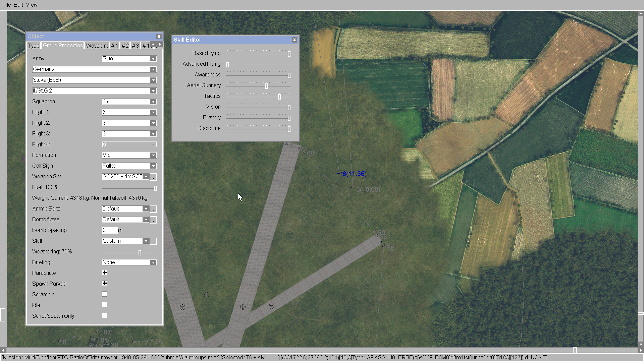The image size is (644, 362).
Task: Switch to the Type tab
Action: pyautogui.click(x=34, y=46)
